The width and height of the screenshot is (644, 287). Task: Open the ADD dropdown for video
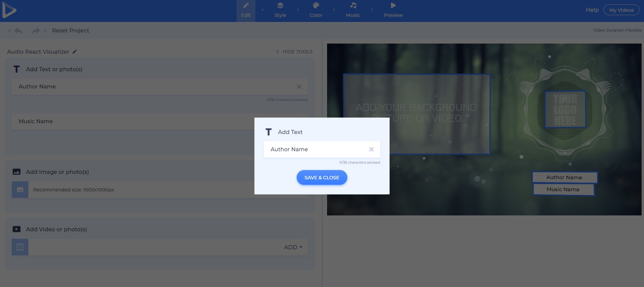tap(293, 247)
